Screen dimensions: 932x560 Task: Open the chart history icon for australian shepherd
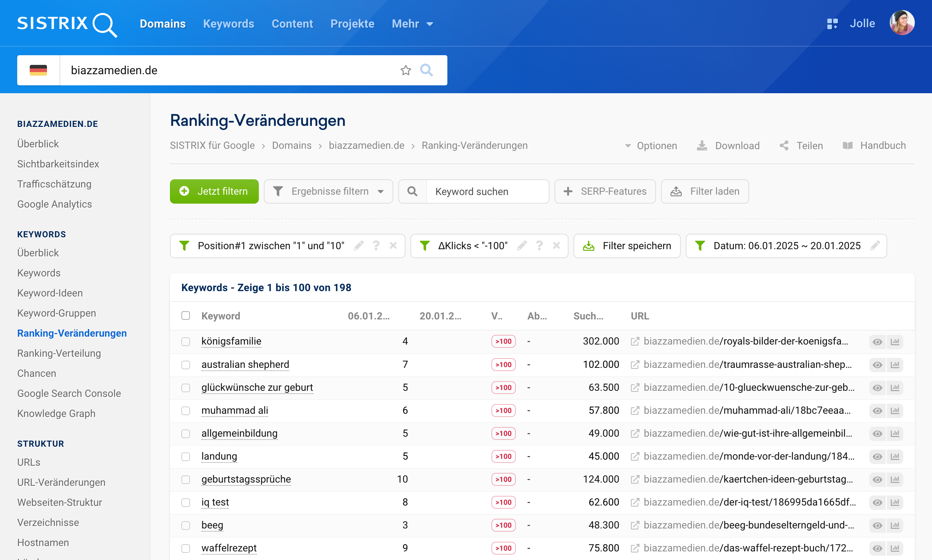pyautogui.click(x=896, y=365)
